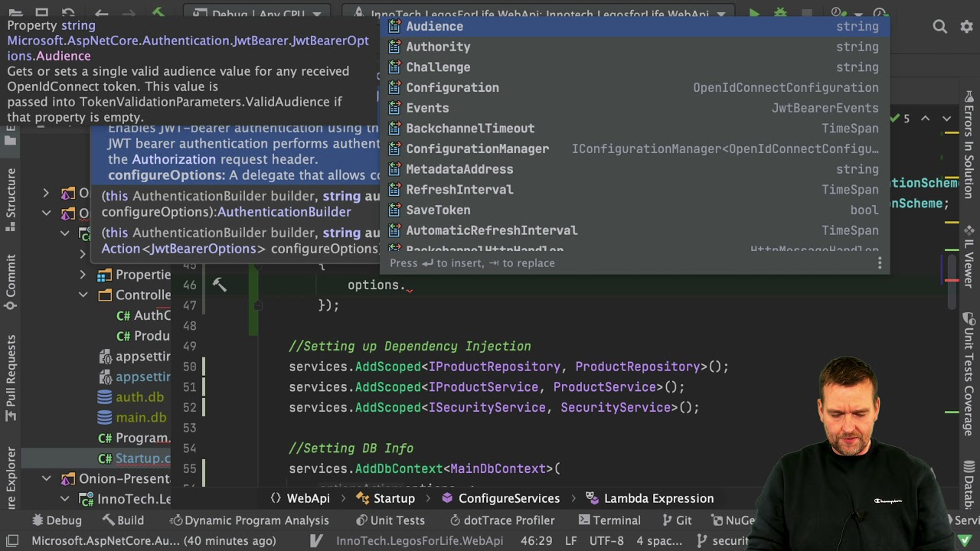Viewport: 980px width, 551px height.
Task: Click the hammer quick-action icon on line 46
Action: click(219, 285)
